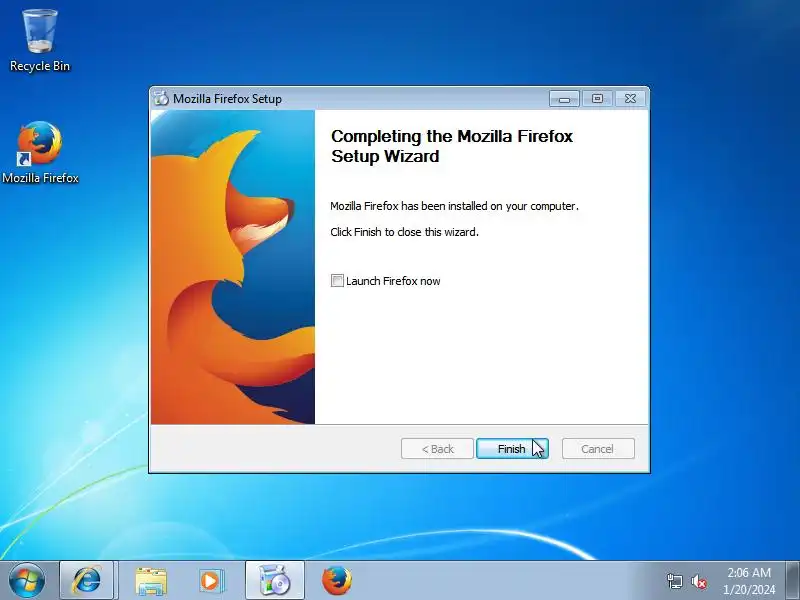Launch Internet Explorer from the taskbar

(x=87, y=581)
